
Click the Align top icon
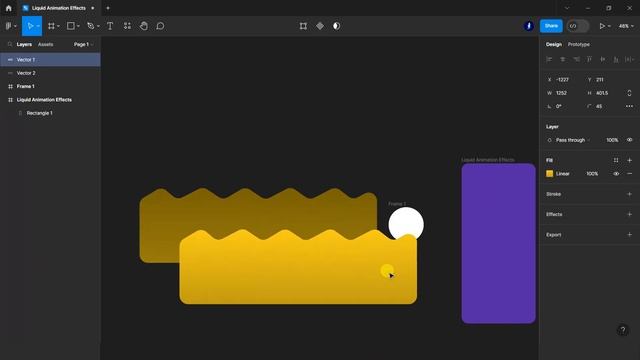pos(589,60)
